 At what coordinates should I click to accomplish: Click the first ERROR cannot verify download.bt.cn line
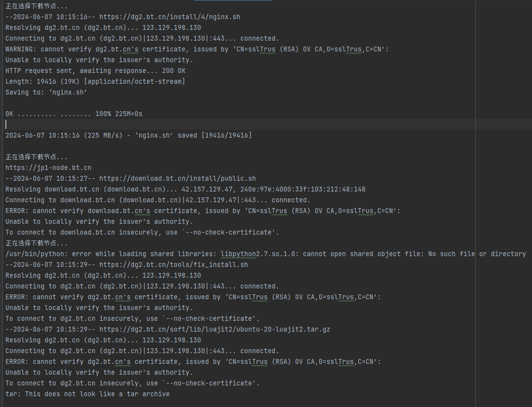[203, 211]
